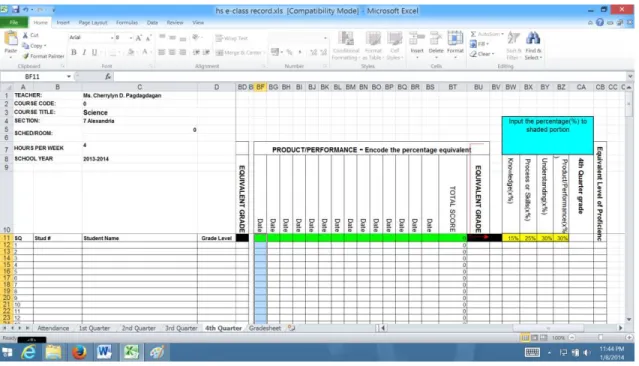
Task: Center text horizontally
Action: 172,52
